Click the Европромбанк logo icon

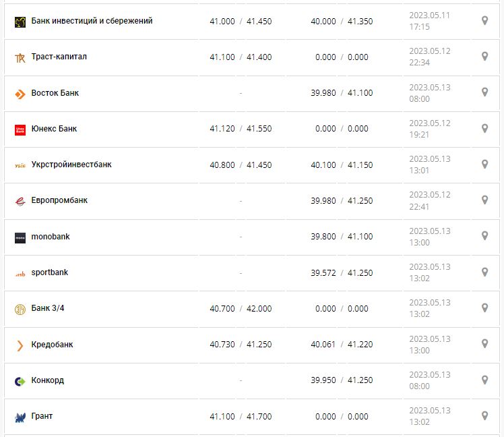coord(20,201)
